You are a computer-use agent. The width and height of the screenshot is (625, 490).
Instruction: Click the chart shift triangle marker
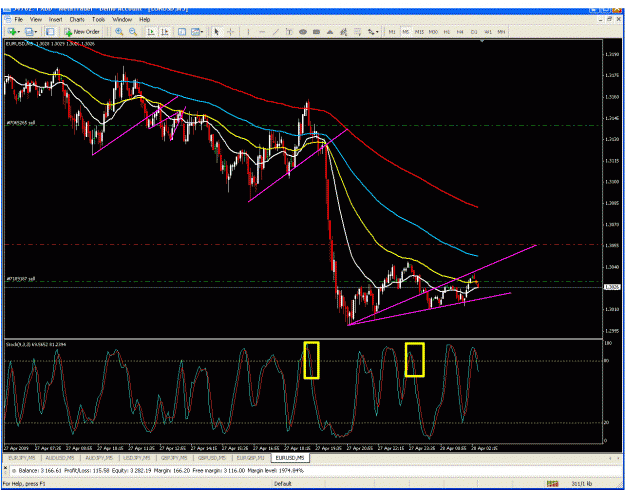(x=483, y=41)
